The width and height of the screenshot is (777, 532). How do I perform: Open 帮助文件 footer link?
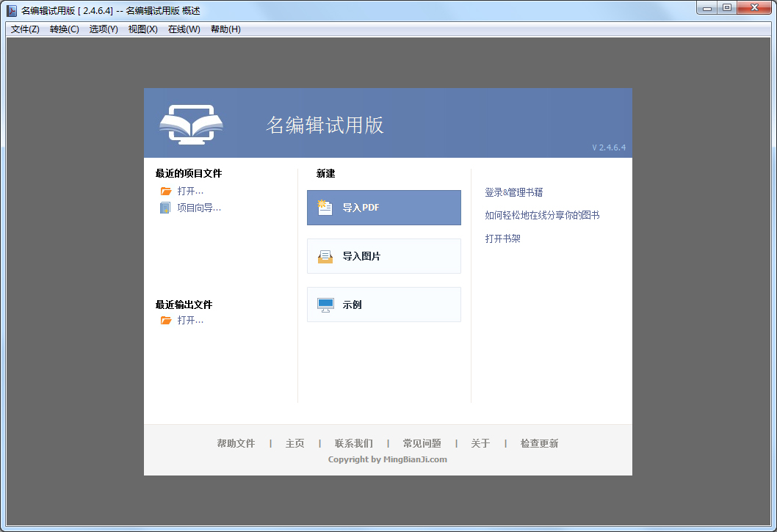[236, 443]
